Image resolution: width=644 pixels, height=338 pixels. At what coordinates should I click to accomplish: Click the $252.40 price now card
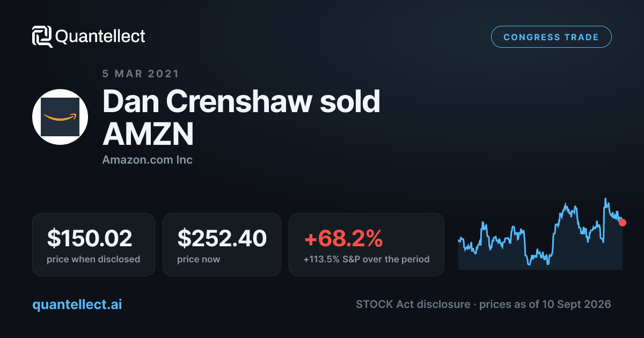click(222, 245)
